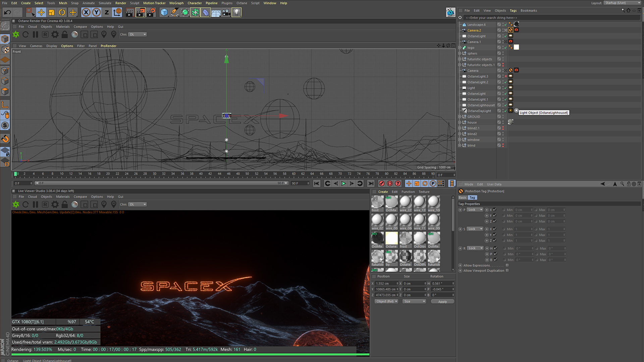Viewport: 644px width, 362px height.
Task: Click the Apply button in the Coordinates panel
Action: pyautogui.click(x=442, y=302)
